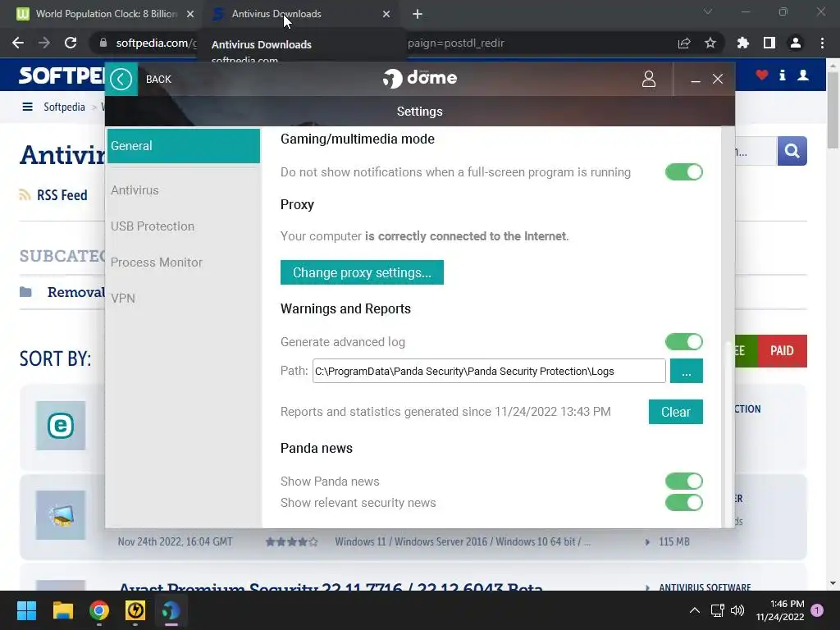Click the second antivirus product thumbnail
The image size is (840, 630).
tap(61, 515)
